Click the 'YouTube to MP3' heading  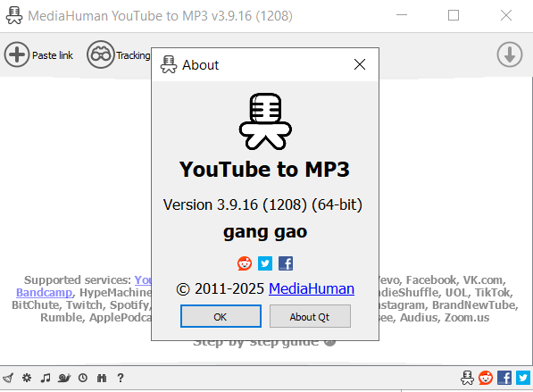(264, 170)
